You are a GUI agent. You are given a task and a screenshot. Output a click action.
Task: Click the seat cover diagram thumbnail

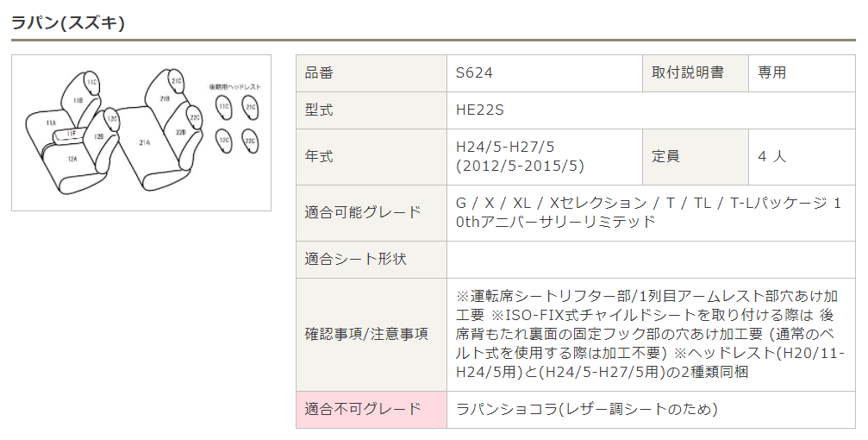click(141, 133)
